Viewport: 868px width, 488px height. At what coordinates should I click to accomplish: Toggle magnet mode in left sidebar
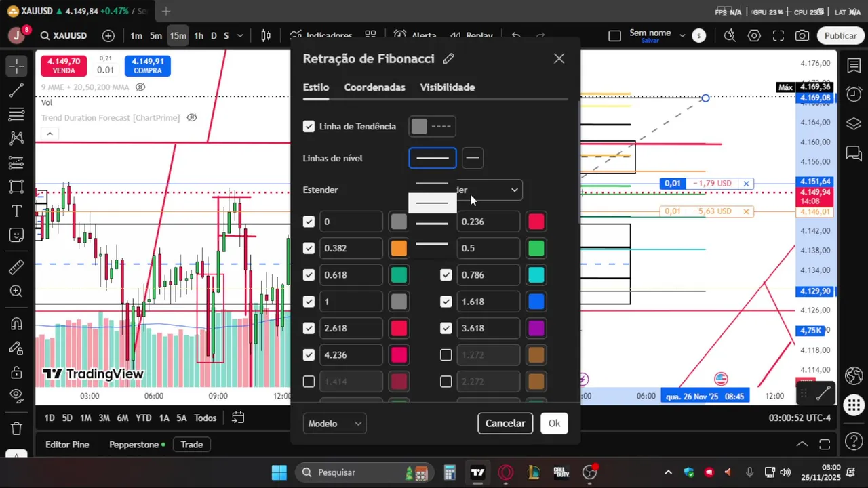point(17,323)
